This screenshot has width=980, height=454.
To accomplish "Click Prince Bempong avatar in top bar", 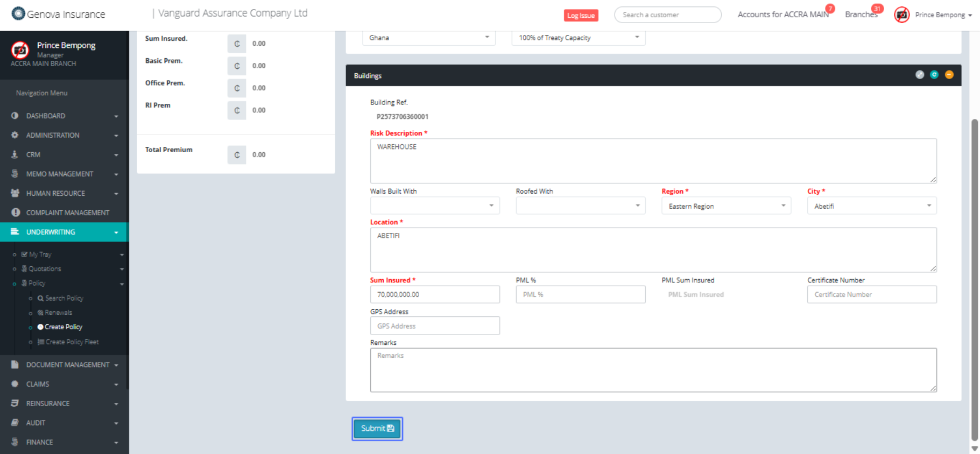I will pos(902,15).
